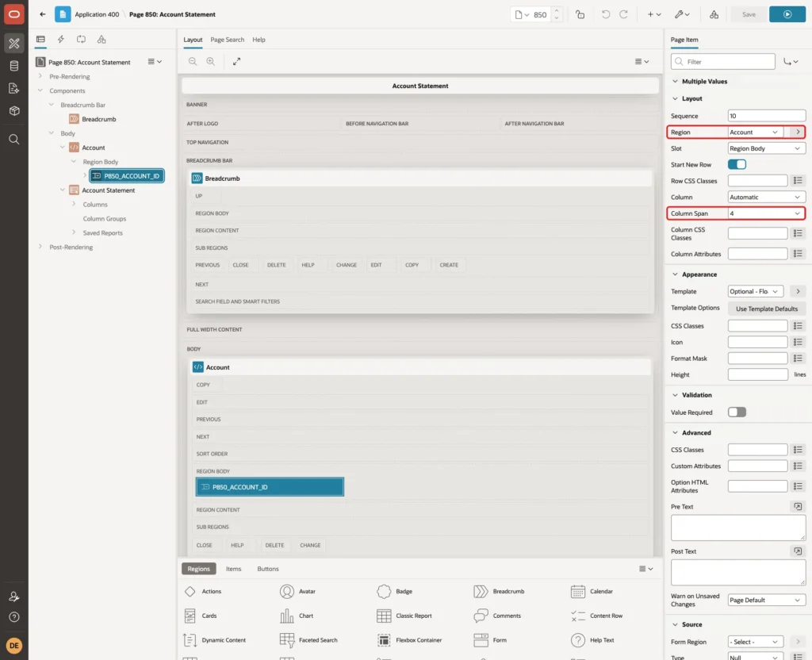Increment the page number stepper up

pyautogui.click(x=556, y=10)
